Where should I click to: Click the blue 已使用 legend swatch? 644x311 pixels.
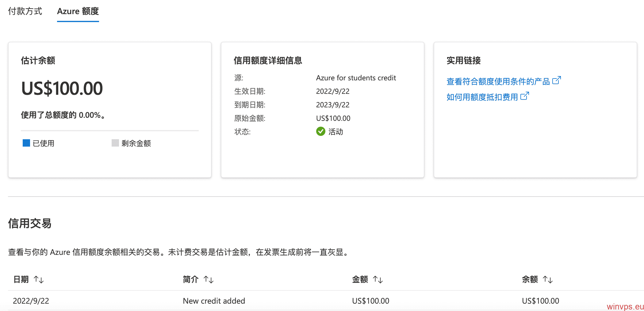tap(26, 143)
